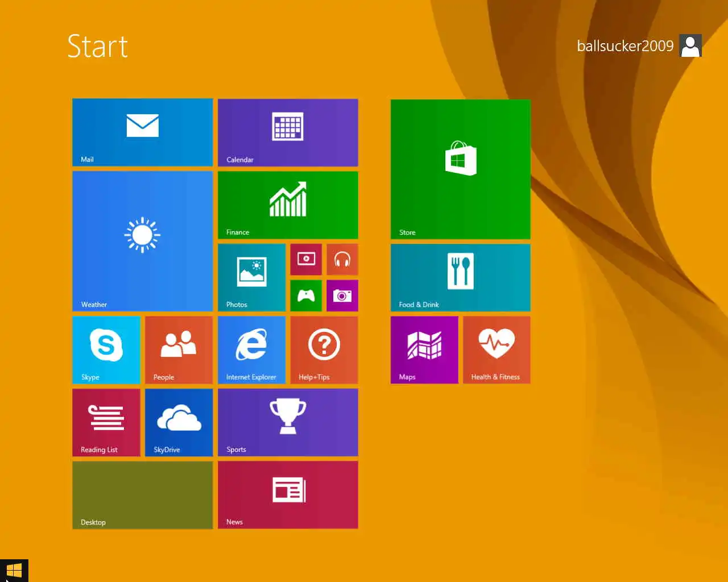Open the Mail tile
728x582 pixels.
click(x=142, y=132)
